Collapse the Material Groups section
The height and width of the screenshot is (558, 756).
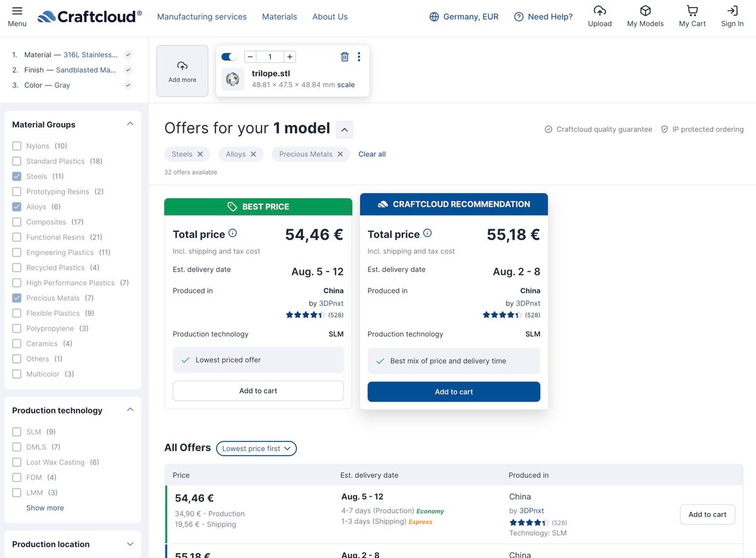coord(130,124)
